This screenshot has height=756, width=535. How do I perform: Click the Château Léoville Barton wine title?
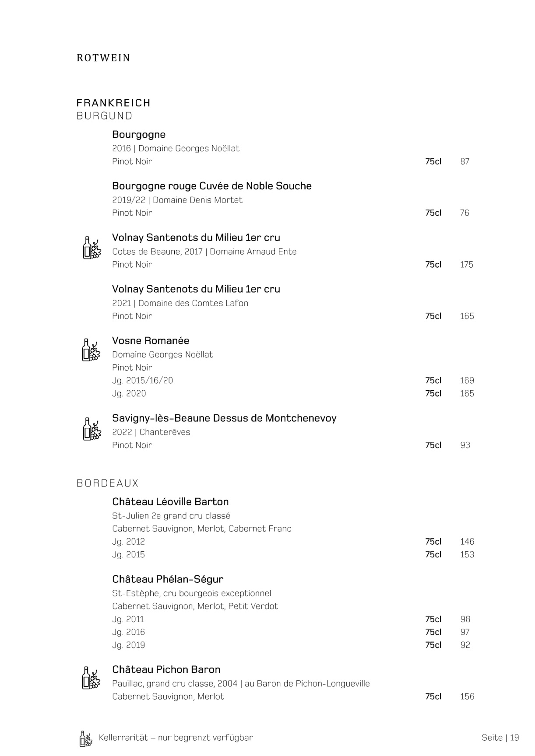[x=170, y=501]
